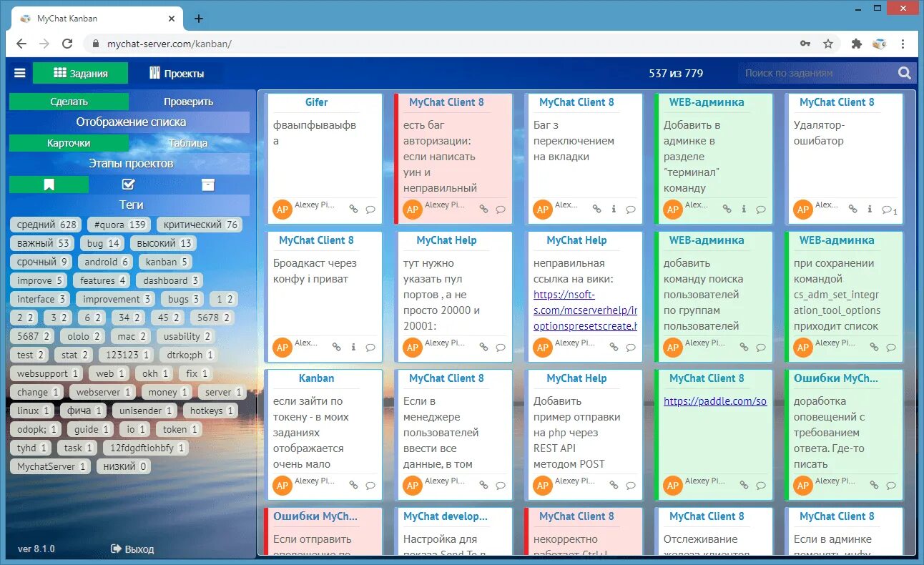Click link icon on неправильная ссылка card

pyautogui.click(x=614, y=348)
